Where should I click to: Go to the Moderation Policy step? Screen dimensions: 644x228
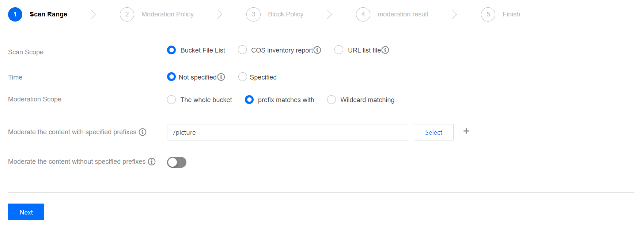tap(167, 14)
